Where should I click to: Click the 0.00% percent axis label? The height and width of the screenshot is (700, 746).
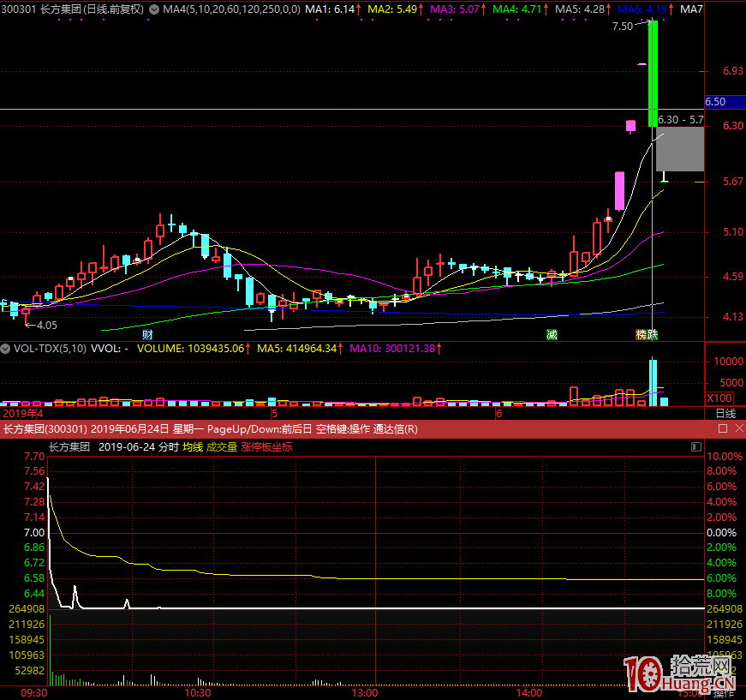pos(722,532)
